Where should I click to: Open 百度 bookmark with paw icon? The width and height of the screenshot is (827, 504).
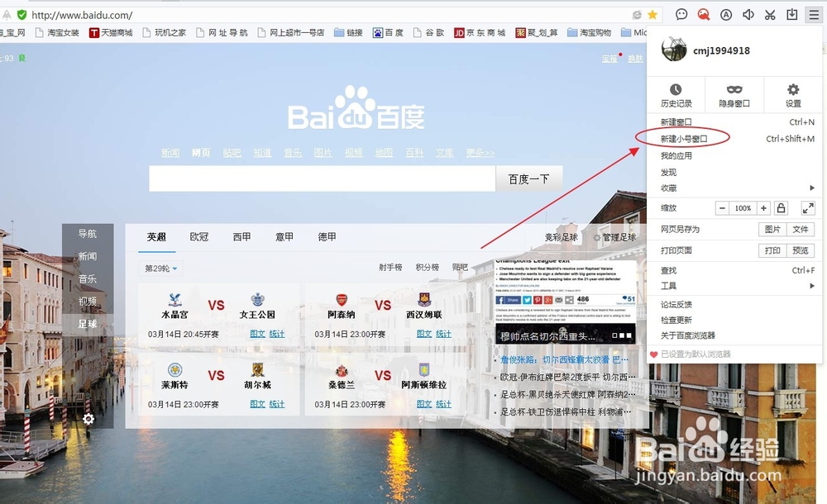click(388, 33)
